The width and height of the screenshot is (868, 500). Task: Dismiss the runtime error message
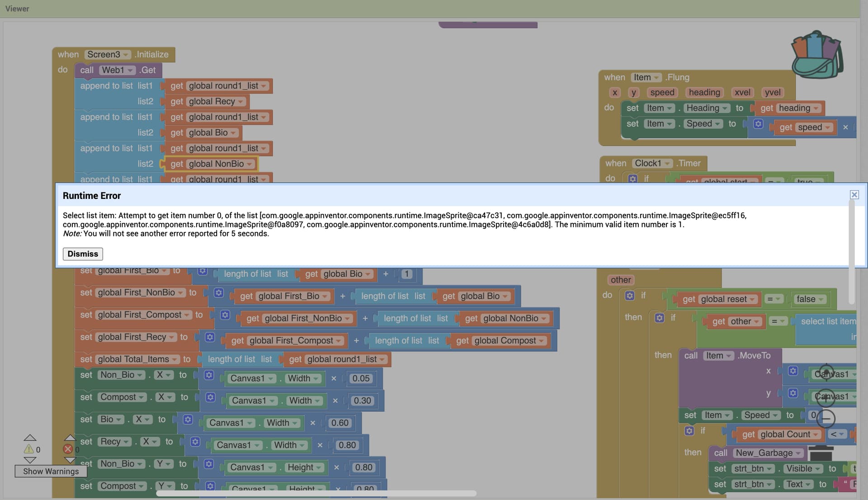pos(83,254)
